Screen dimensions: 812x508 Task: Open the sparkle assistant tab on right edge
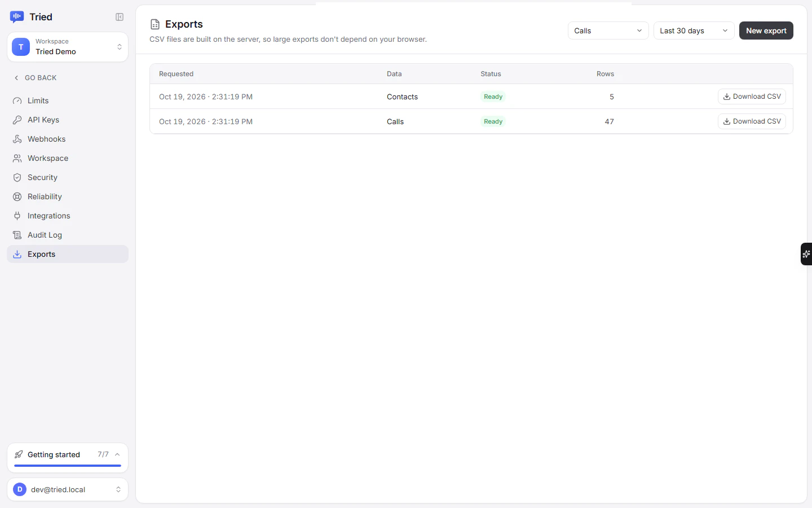[806, 254]
